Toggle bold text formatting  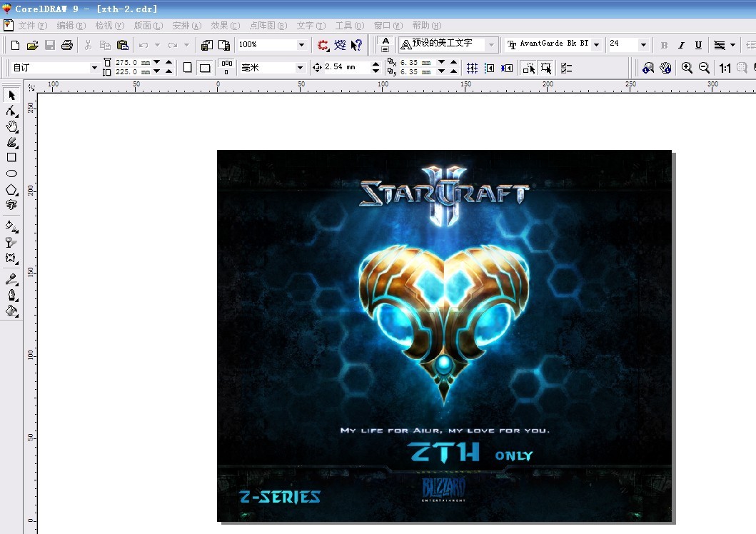pos(664,45)
